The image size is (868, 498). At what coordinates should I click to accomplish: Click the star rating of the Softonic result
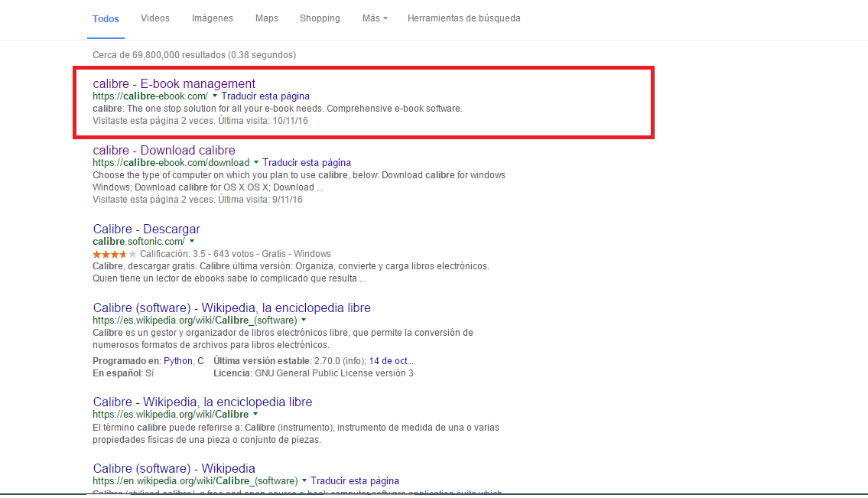pyautogui.click(x=114, y=254)
